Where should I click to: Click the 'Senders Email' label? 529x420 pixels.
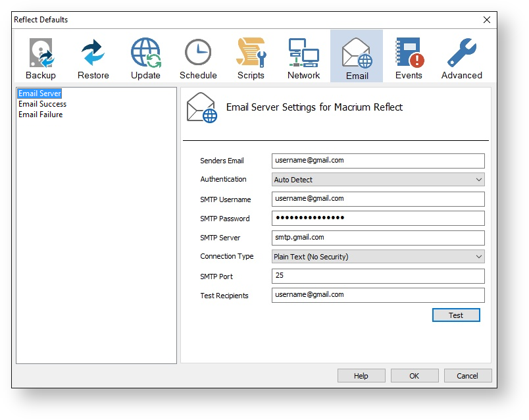point(222,161)
